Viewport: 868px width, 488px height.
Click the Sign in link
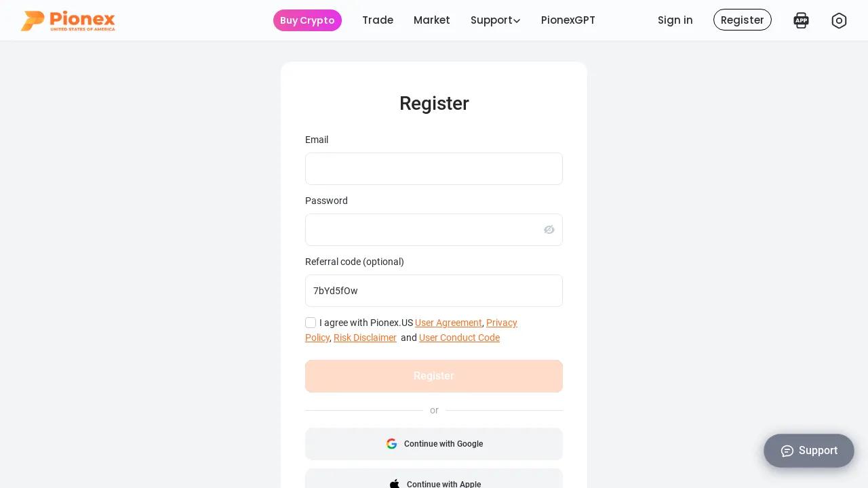[x=675, y=20]
